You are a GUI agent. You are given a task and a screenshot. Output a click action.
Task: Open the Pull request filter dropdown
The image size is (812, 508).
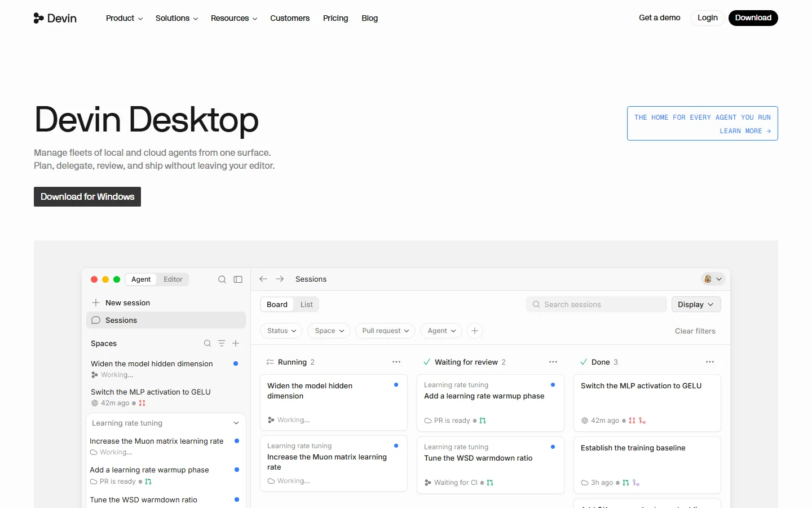click(386, 331)
